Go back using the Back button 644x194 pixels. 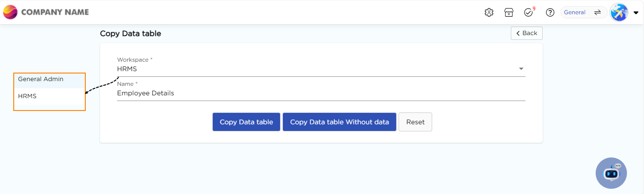pos(526,33)
